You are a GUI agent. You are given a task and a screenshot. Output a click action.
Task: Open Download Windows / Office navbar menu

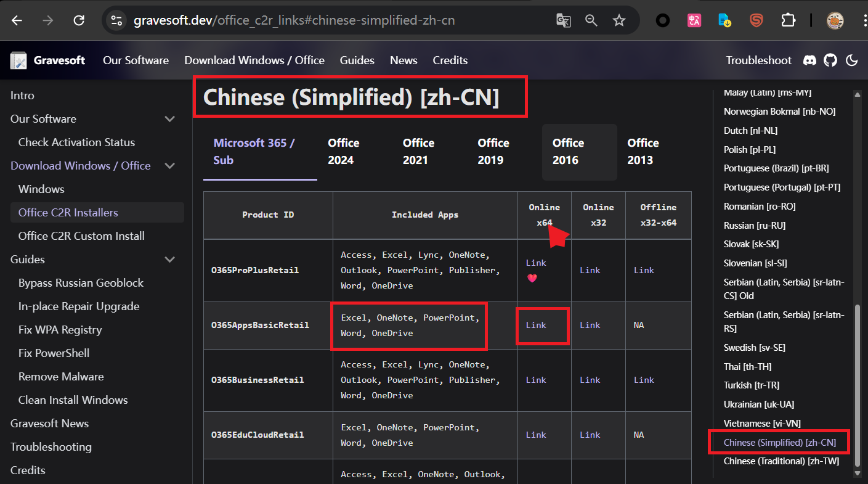[254, 60]
